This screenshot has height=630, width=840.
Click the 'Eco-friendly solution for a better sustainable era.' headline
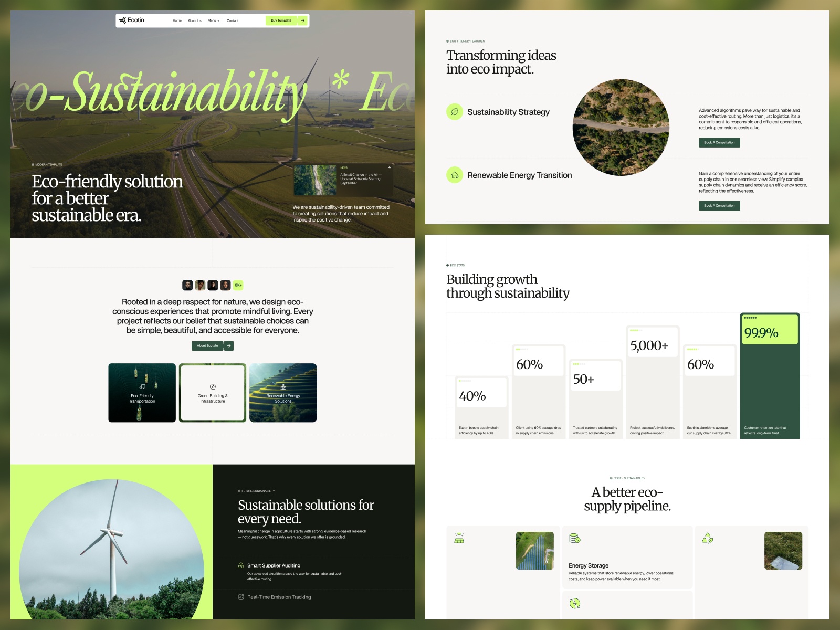(x=108, y=198)
